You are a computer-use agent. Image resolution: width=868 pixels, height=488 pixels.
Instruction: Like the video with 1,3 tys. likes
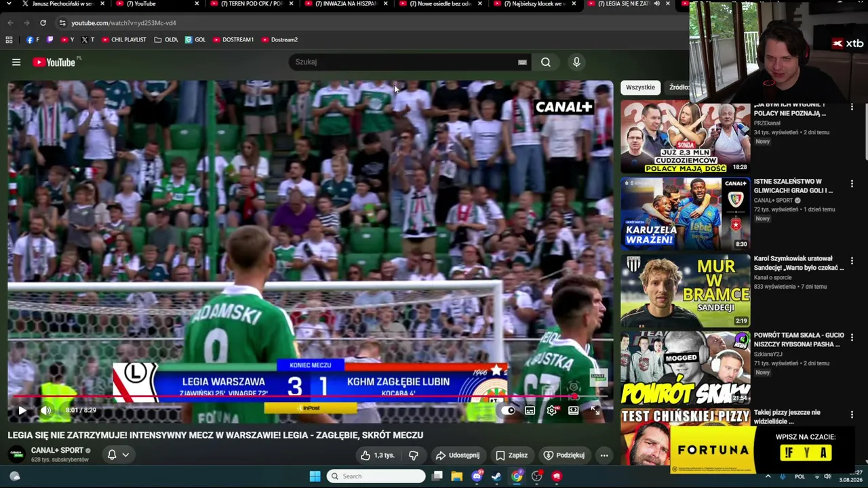378,455
